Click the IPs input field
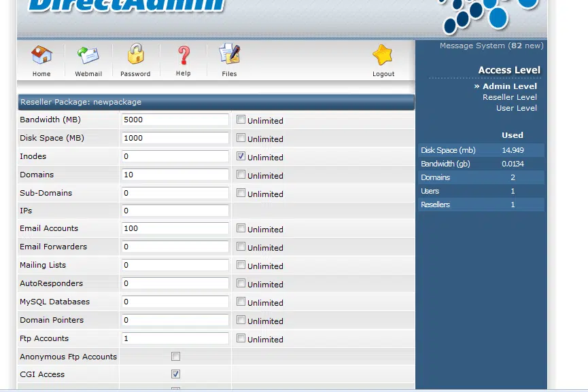588x392 pixels. coord(175,211)
